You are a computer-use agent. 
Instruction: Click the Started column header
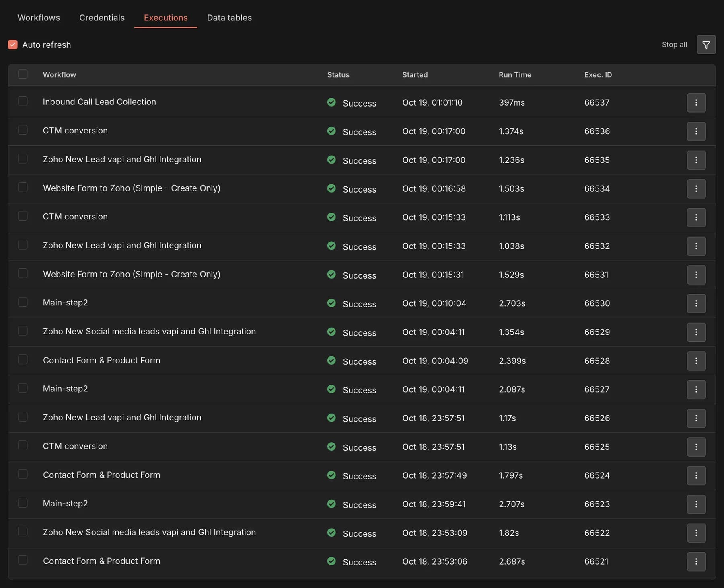pyautogui.click(x=415, y=75)
